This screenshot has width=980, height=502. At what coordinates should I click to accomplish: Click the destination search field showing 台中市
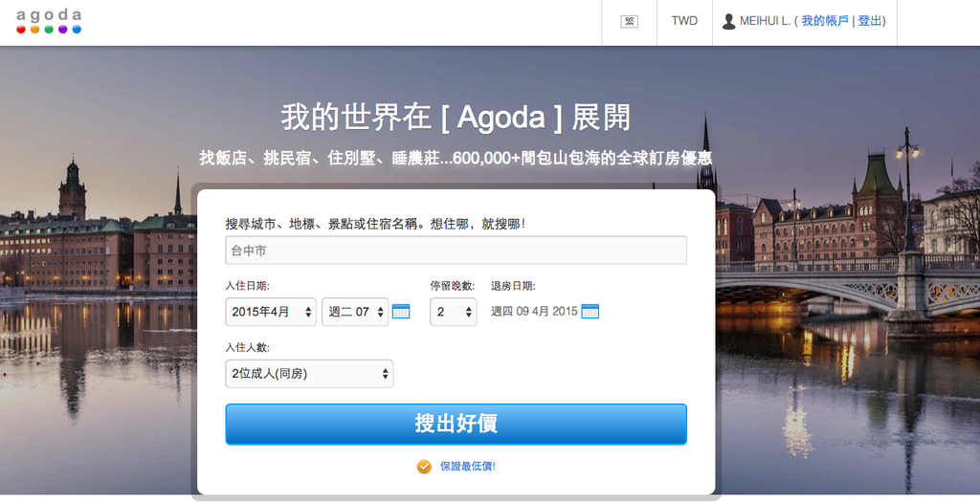click(x=456, y=251)
